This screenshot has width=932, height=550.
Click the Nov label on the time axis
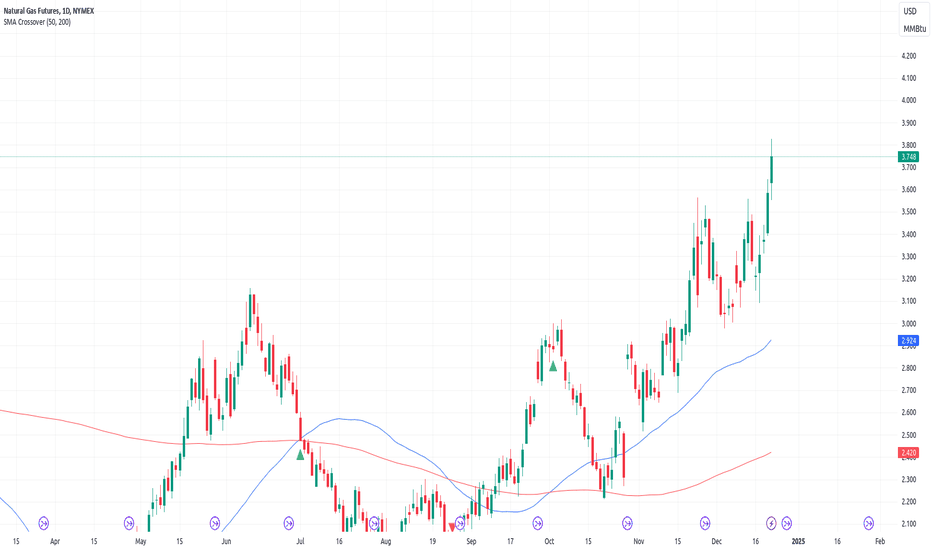[638, 542]
